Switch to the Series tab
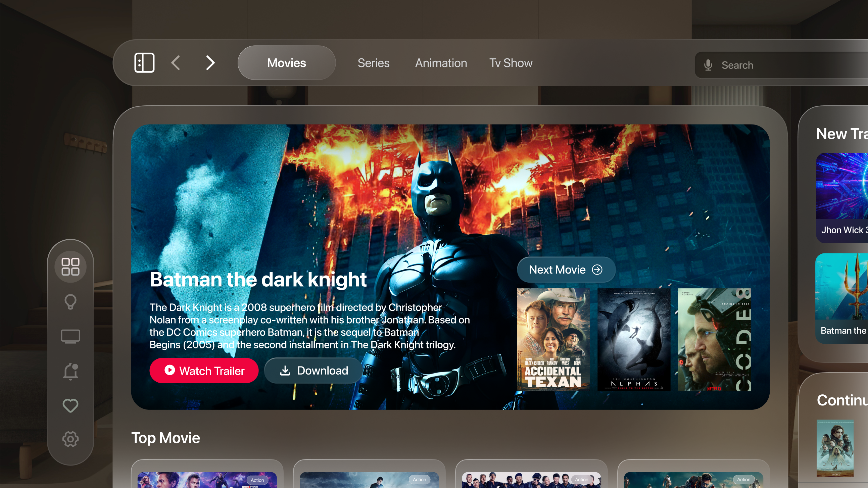The height and width of the screenshot is (488, 868). (373, 63)
